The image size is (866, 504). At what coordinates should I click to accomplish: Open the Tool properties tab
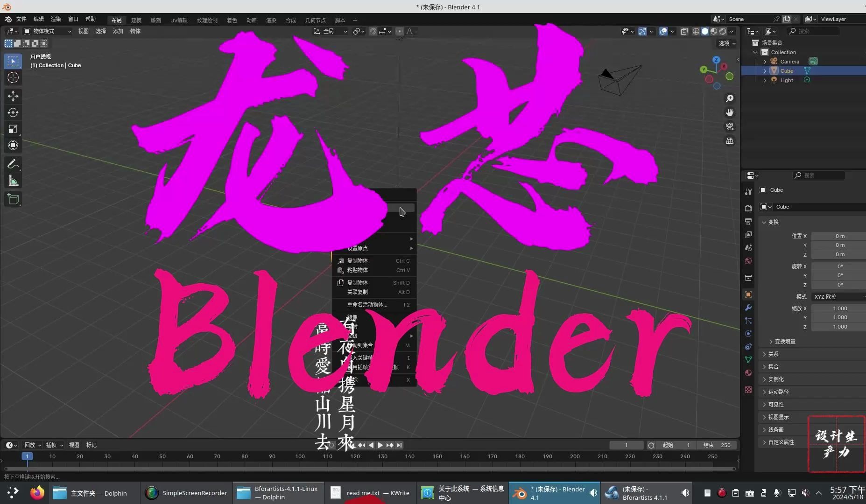click(x=748, y=191)
